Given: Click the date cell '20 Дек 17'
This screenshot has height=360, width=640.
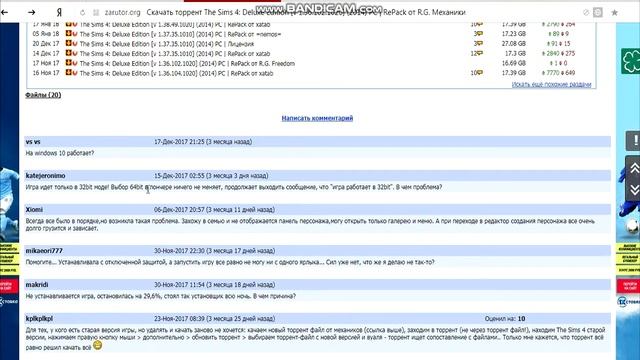Looking at the screenshot, I should [46, 44].
